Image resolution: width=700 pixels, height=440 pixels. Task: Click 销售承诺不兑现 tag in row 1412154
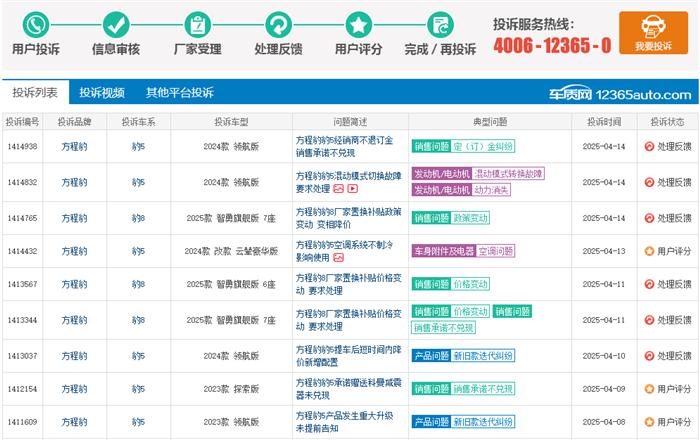pyautogui.click(x=483, y=389)
